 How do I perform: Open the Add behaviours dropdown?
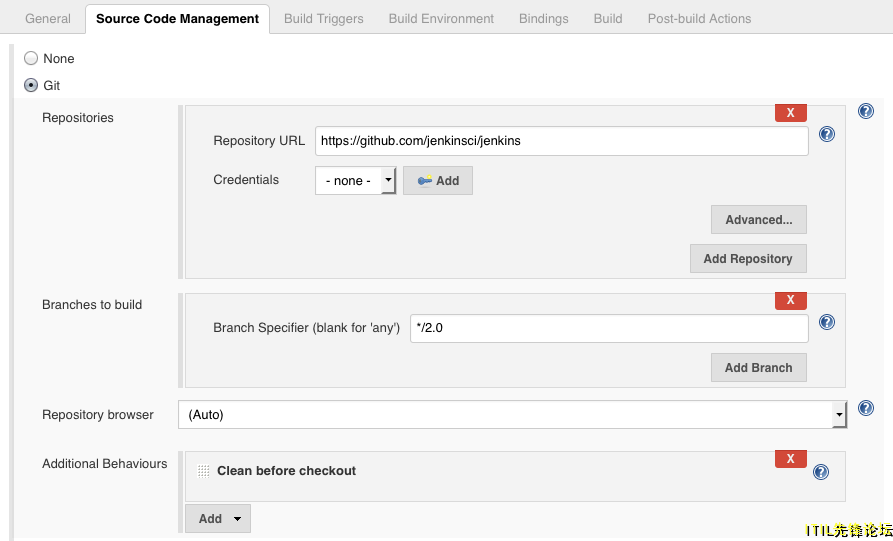point(218,519)
